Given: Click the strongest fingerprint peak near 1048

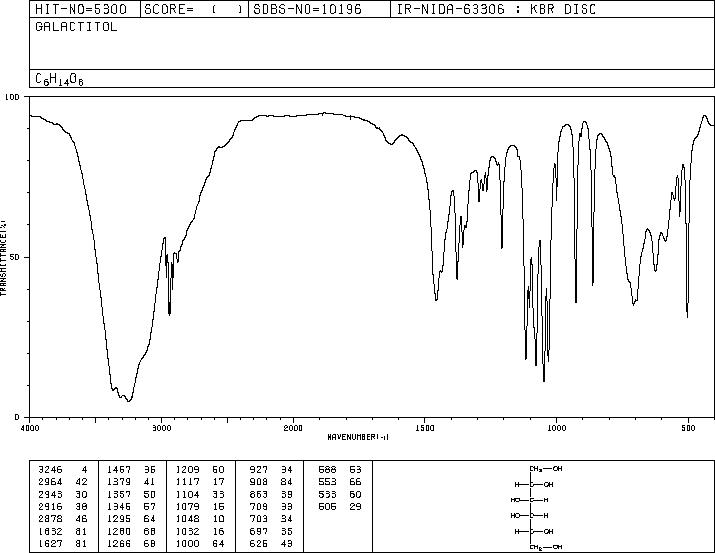Looking at the screenshot, I should 544,381.
